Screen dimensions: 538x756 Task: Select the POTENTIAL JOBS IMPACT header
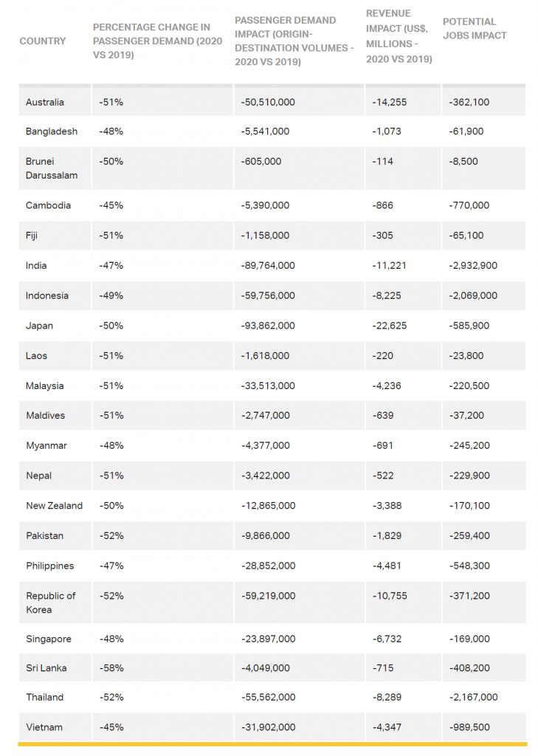tap(475, 29)
